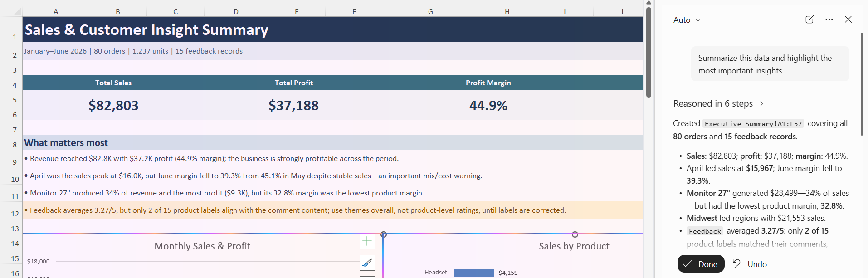Screen dimensions: 868x278
Task: Click the Sales by Product chart title
Action: click(x=574, y=246)
